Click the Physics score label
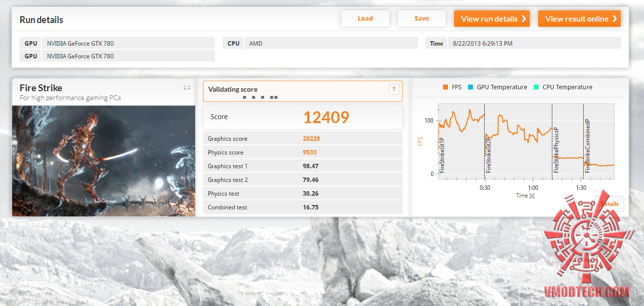Viewport: 644px width, 306px height. pos(225,153)
